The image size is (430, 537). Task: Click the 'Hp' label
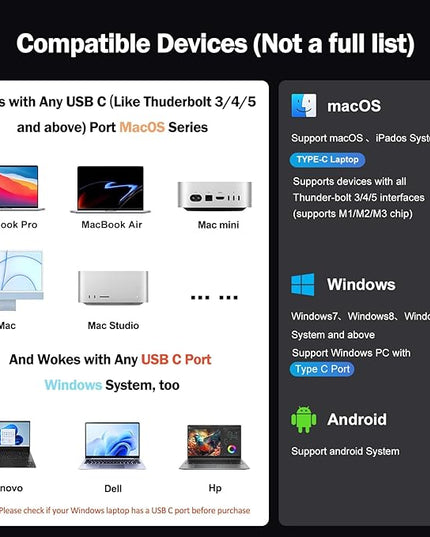click(x=215, y=488)
